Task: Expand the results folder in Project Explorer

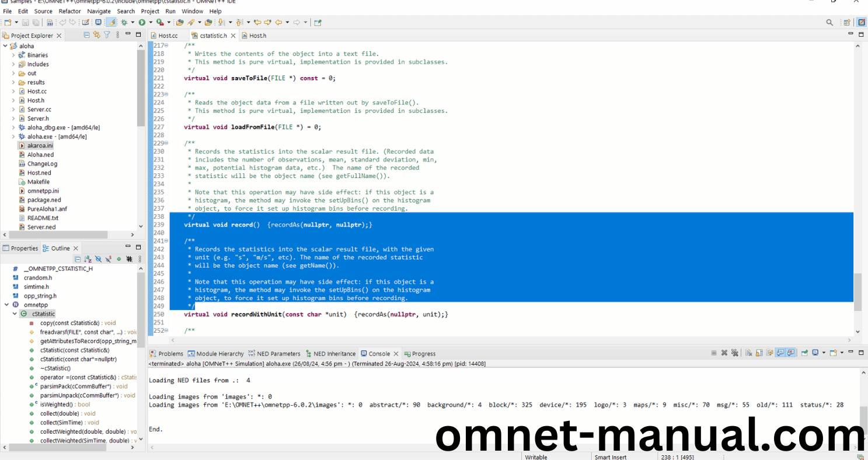Action: (13, 82)
